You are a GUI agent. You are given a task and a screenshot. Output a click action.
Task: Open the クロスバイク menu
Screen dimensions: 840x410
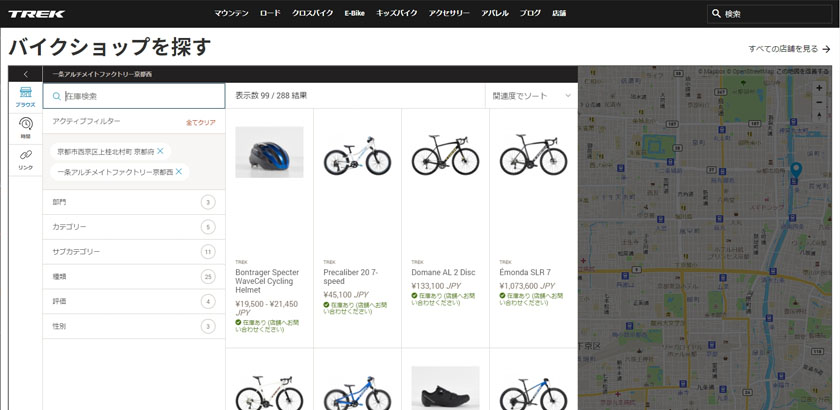click(x=312, y=13)
